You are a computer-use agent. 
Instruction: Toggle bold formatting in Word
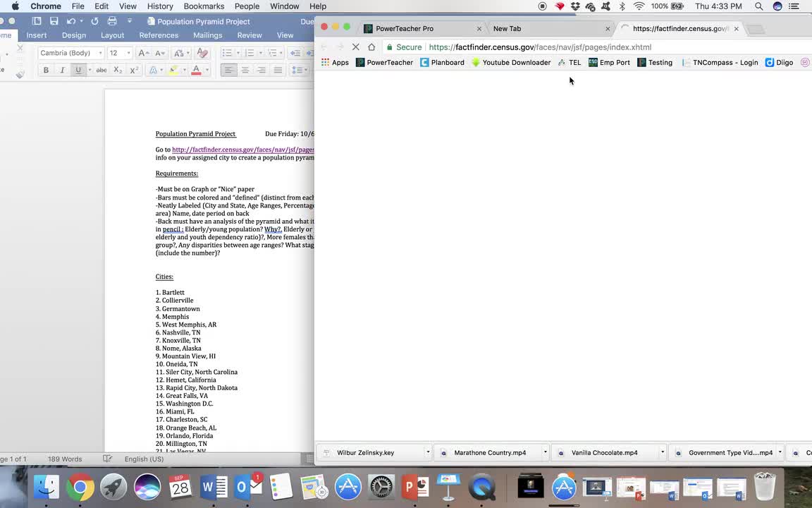point(46,70)
